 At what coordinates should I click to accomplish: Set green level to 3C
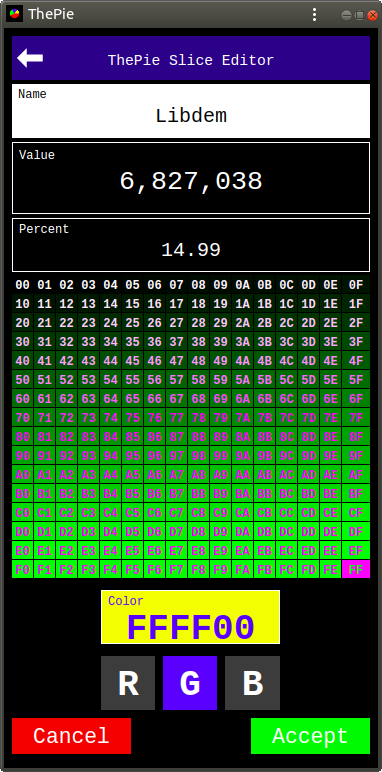286,342
